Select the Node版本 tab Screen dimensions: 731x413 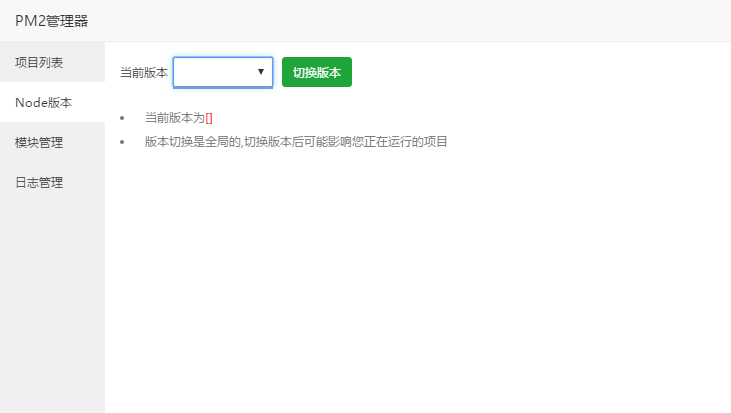coord(52,102)
